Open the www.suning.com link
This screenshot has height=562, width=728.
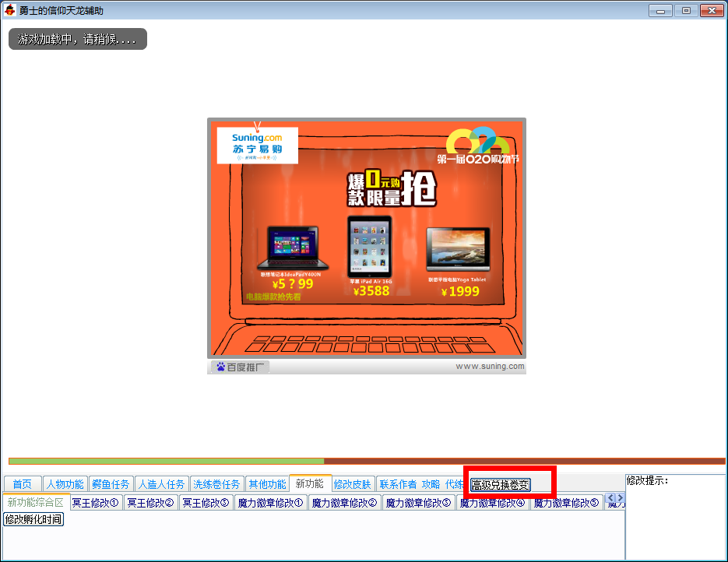point(490,366)
